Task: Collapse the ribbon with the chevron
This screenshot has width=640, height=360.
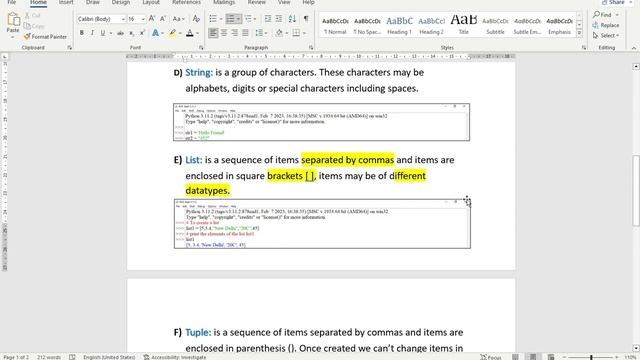Action: pyautogui.click(x=633, y=48)
